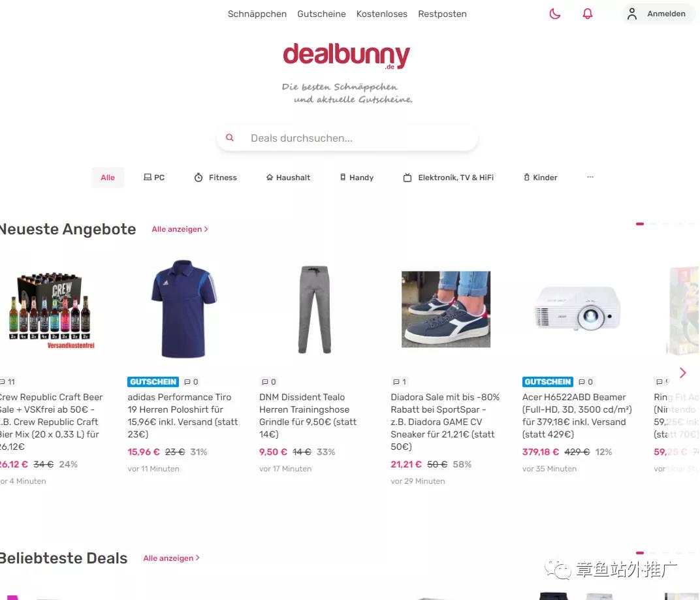Open Alle anzeigen beside Beliebteste Deals
Screen dimensions: 700x600
[x=172, y=558]
